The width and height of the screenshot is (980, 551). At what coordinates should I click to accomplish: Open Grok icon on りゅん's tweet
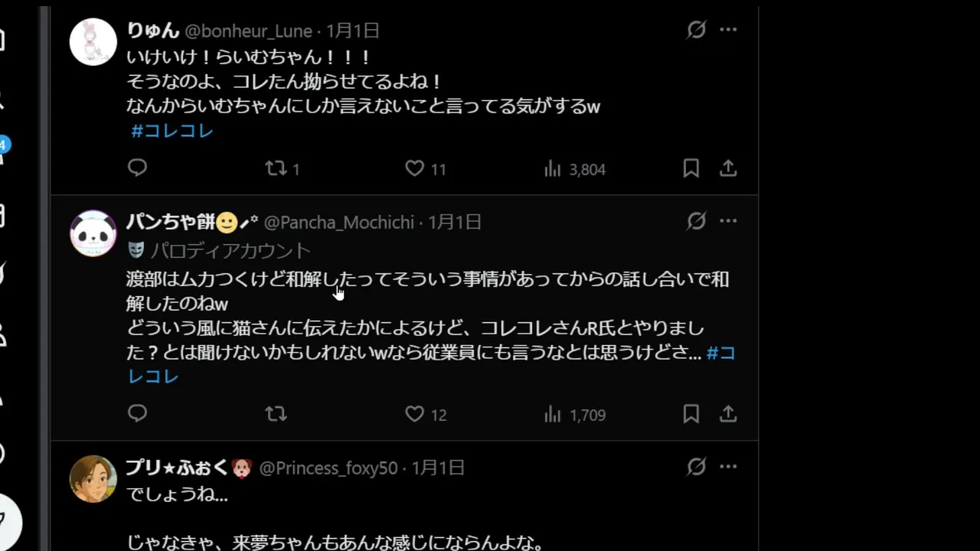696,30
